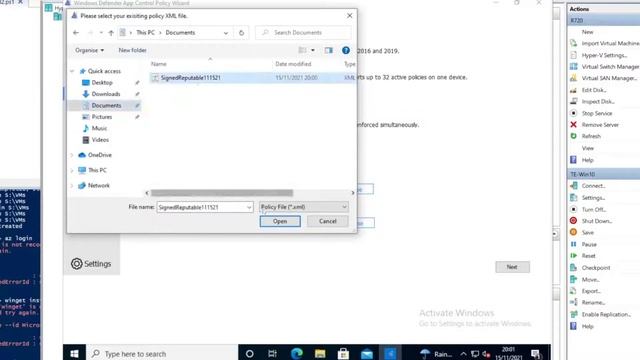Open Virtual Switch Manager in Actions
This screenshot has width=640, height=360.
click(610, 67)
